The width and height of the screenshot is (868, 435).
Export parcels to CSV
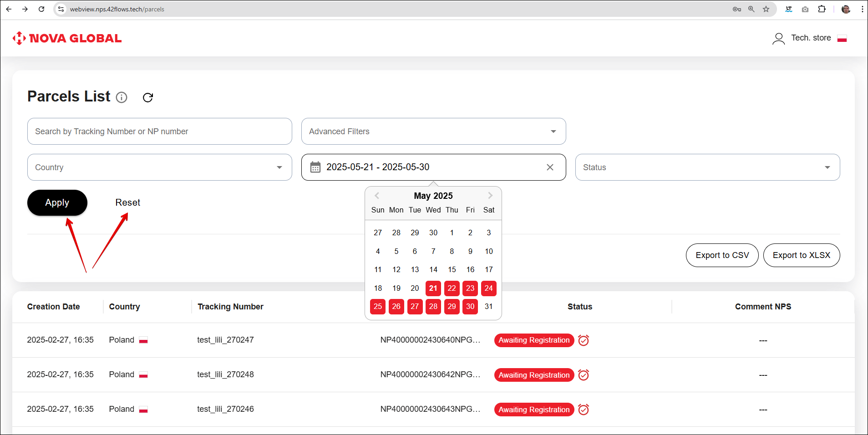[x=722, y=255]
